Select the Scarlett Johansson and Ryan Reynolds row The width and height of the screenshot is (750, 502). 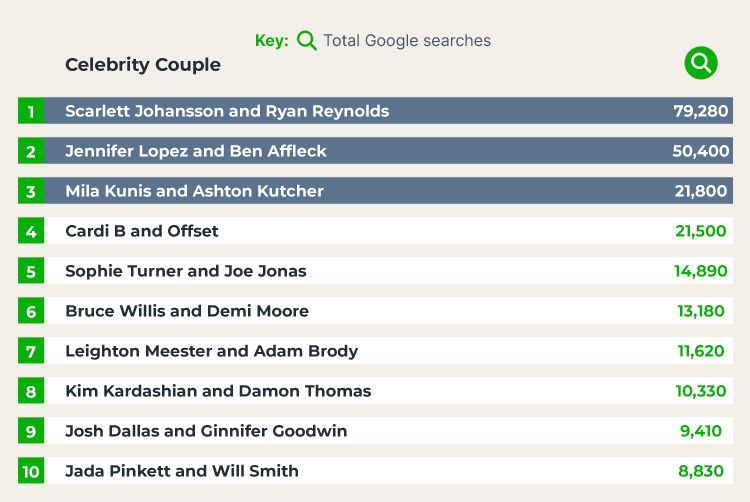(x=375, y=111)
